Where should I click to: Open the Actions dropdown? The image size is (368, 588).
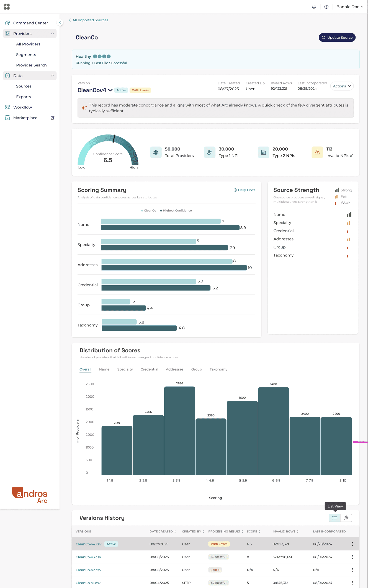tap(342, 86)
